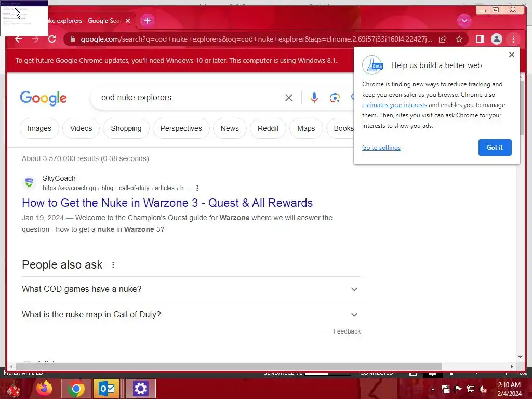
Task: Filter results by Perspectives
Action: tap(181, 129)
